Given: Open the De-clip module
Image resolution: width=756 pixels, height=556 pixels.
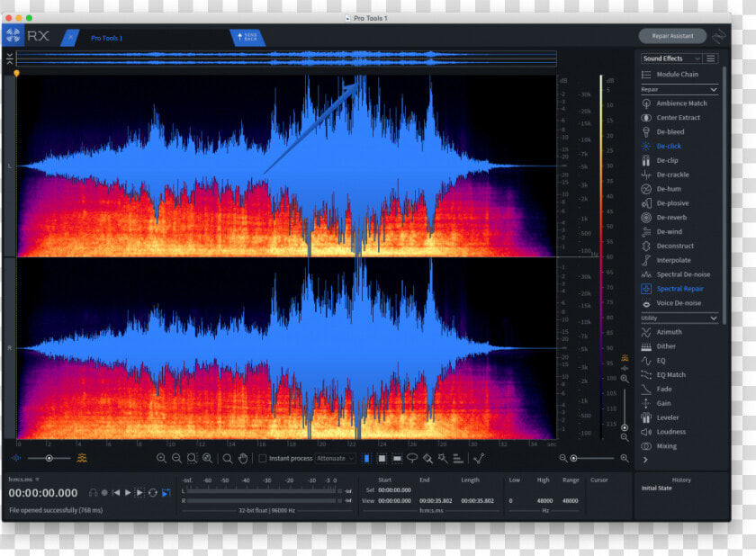Looking at the screenshot, I should pos(660,160).
